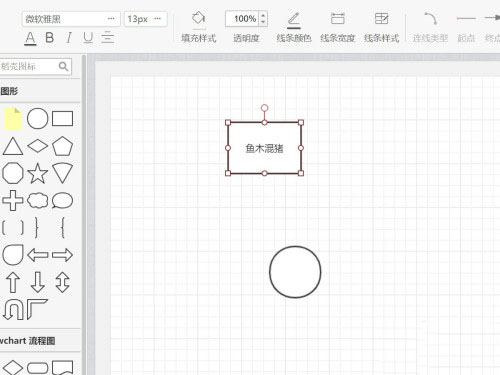Increase opacity with the up stepper arrow

point(263,15)
